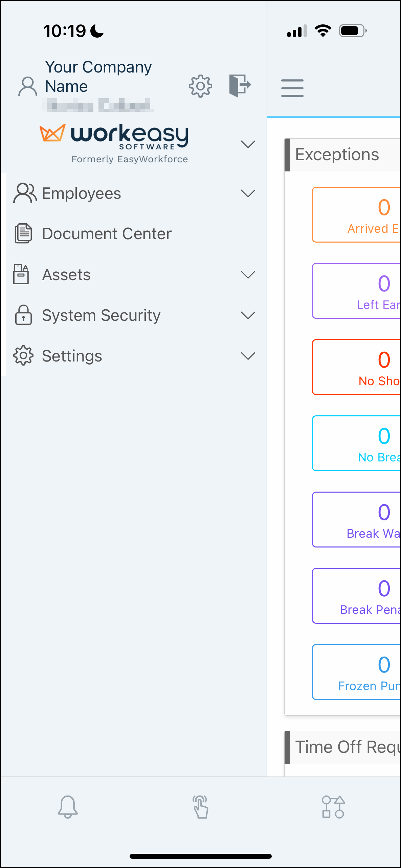Tap the touch punch icon in bottom bar

coord(201,807)
